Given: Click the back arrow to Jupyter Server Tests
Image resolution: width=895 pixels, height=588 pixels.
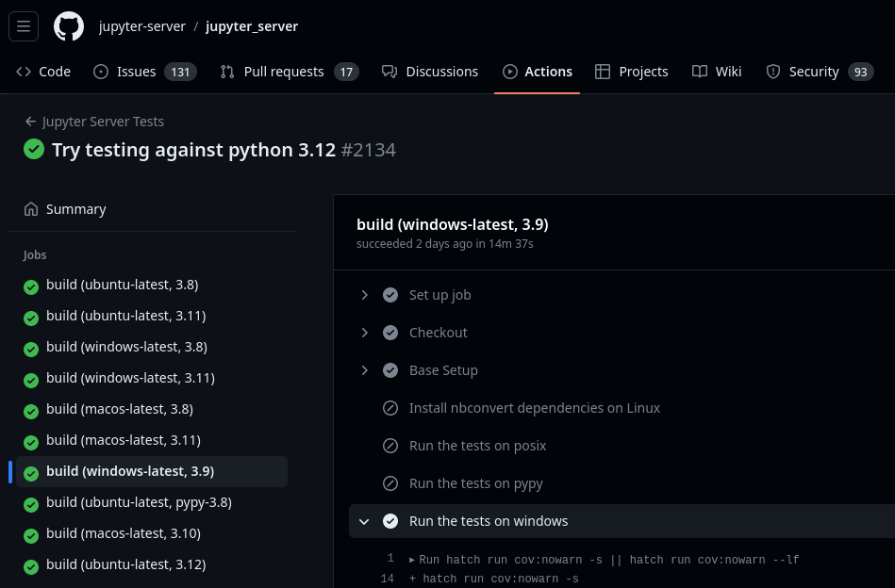Looking at the screenshot, I should pyautogui.click(x=31, y=122).
